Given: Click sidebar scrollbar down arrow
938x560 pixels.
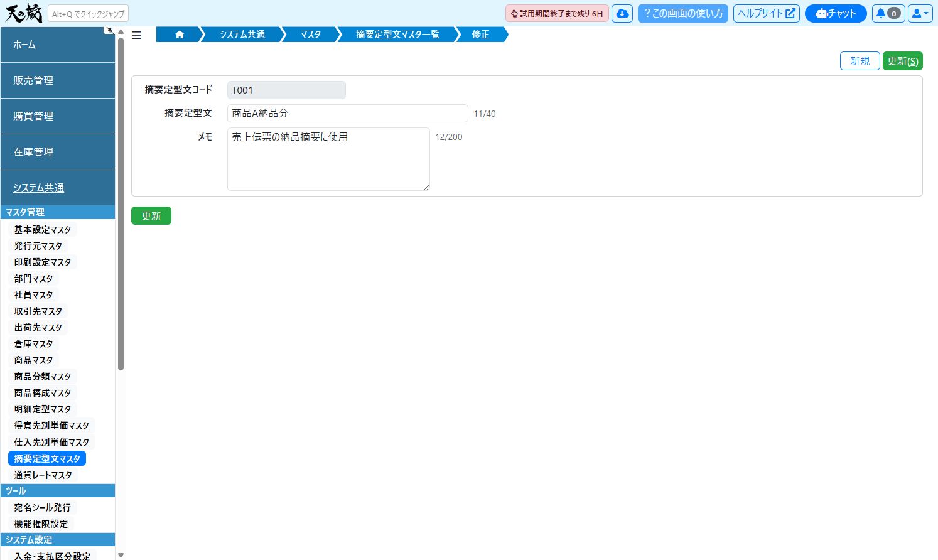Looking at the screenshot, I should [x=121, y=555].
